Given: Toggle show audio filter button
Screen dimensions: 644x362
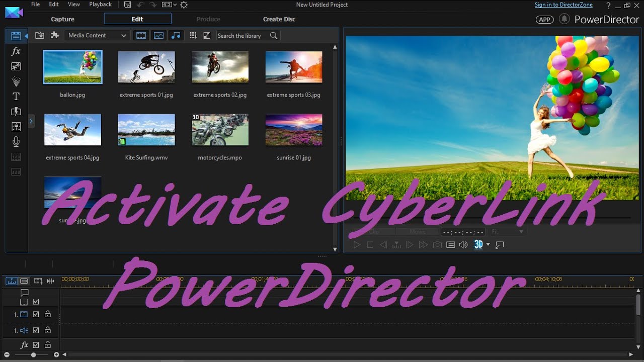Looking at the screenshot, I should (x=175, y=36).
